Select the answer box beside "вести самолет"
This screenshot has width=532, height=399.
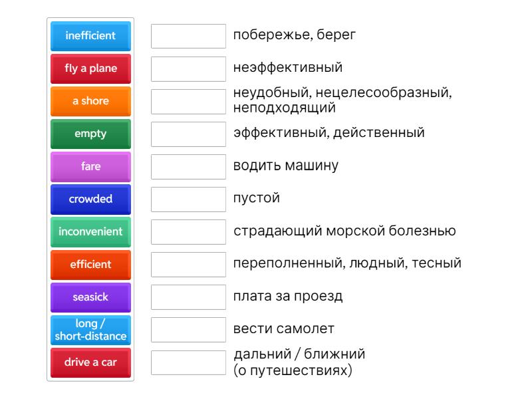188,329
